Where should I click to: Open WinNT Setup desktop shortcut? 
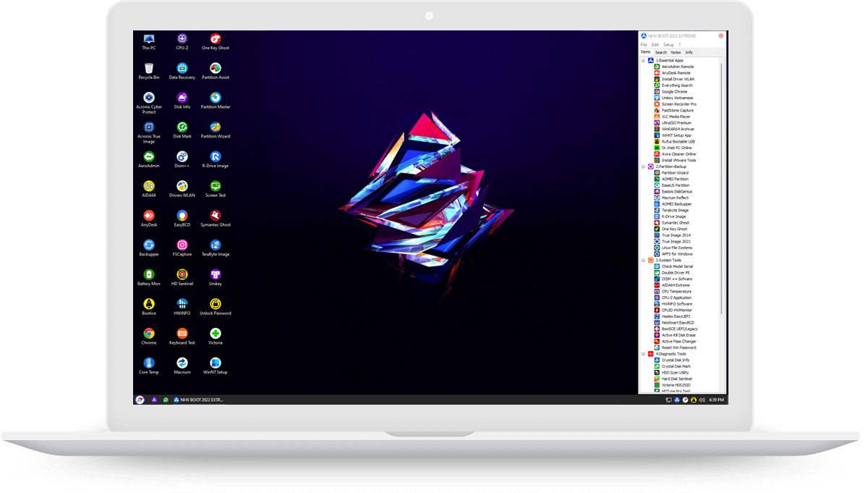[x=216, y=366]
